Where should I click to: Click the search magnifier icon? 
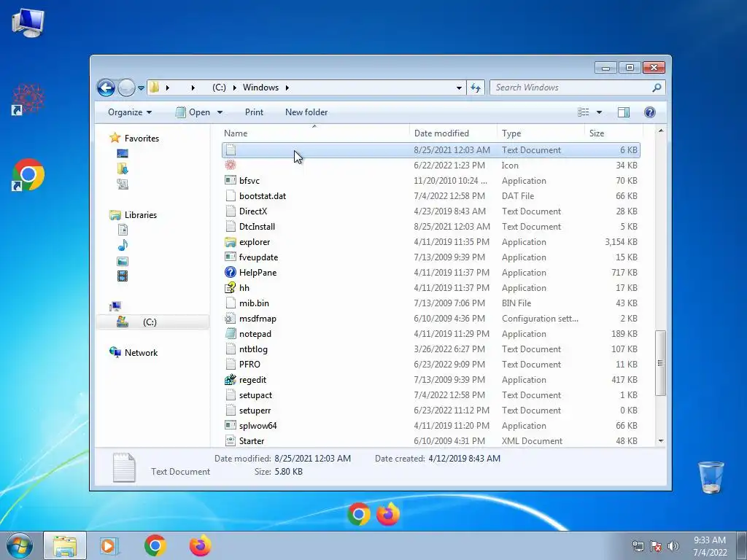(657, 87)
